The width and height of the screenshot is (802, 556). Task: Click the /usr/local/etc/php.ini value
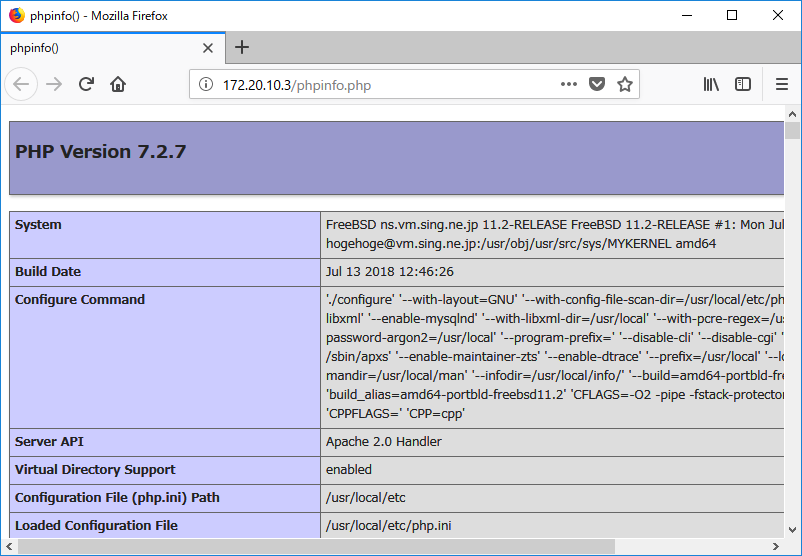(389, 525)
